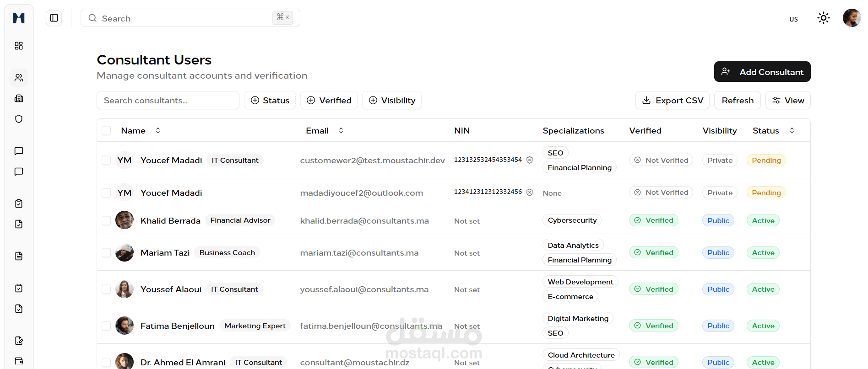Click Mariam Tazi's avatar photo
Screen dimensions: 868x369
click(x=125, y=252)
